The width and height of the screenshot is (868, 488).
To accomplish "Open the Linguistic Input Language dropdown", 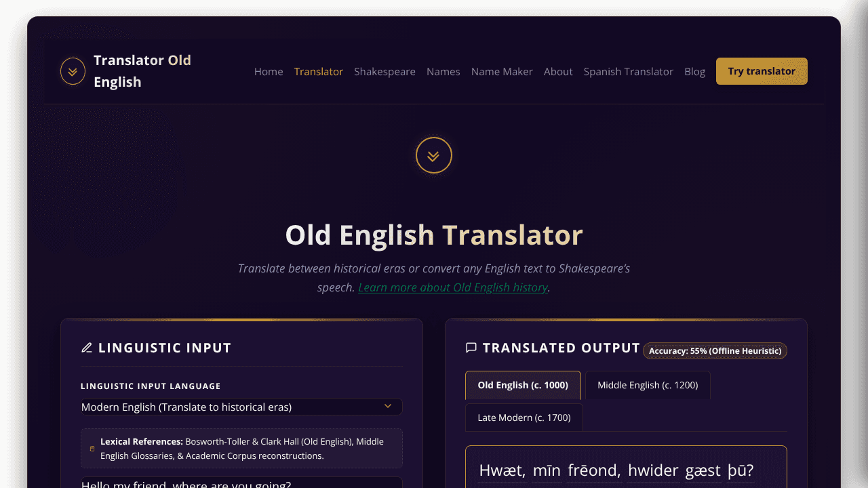I will [x=241, y=407].
